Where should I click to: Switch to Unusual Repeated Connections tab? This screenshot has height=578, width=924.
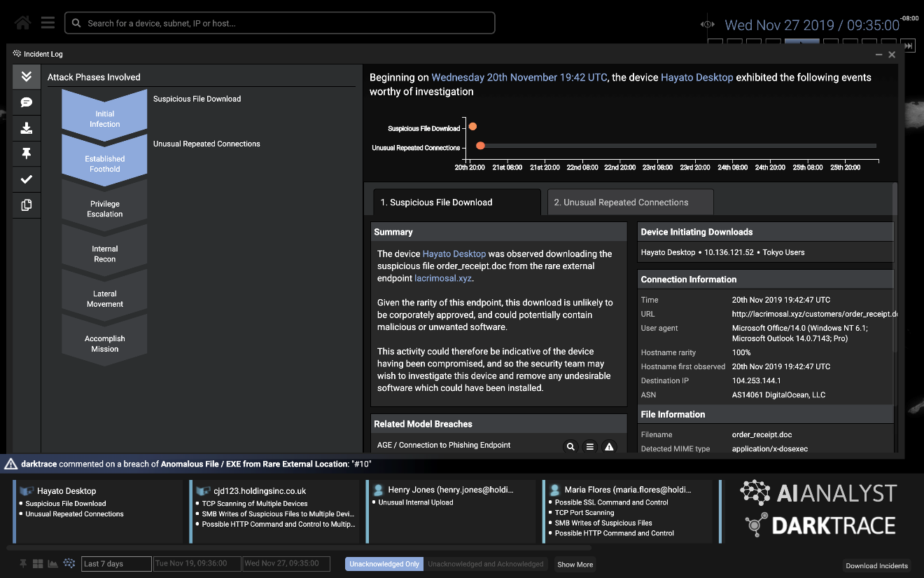[x=630, y=202]
